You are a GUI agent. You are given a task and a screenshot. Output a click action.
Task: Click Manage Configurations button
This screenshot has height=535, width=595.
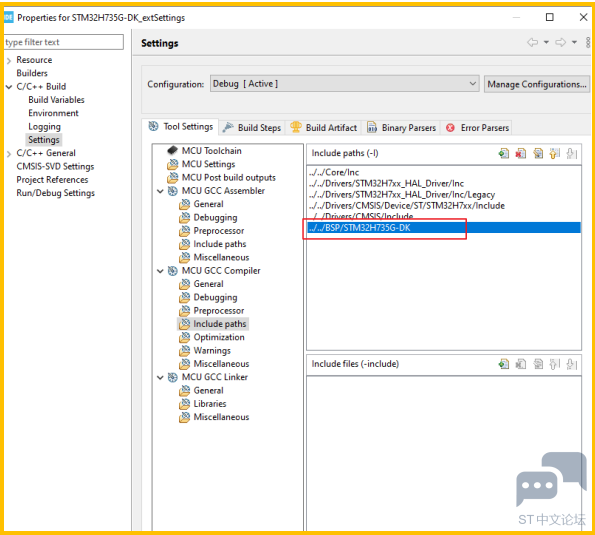click(x=537, y=84)
